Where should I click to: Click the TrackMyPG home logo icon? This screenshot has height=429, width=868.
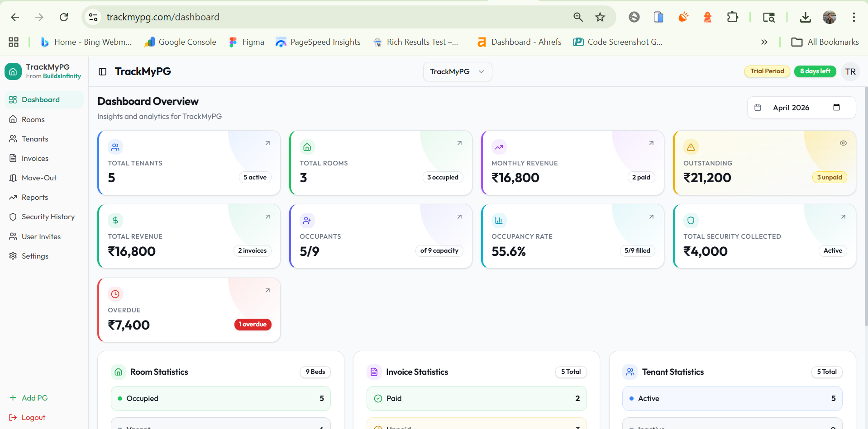point(13,71)
